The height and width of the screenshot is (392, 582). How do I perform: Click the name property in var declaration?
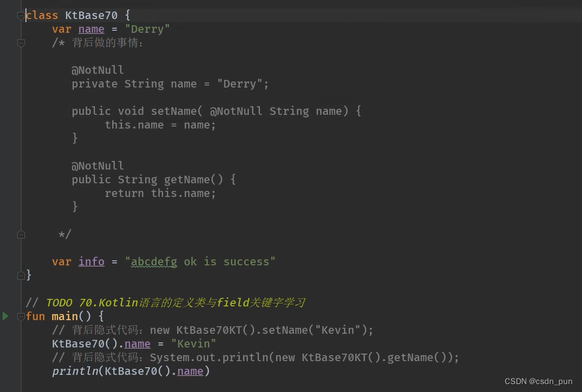[x=91, y=29]
